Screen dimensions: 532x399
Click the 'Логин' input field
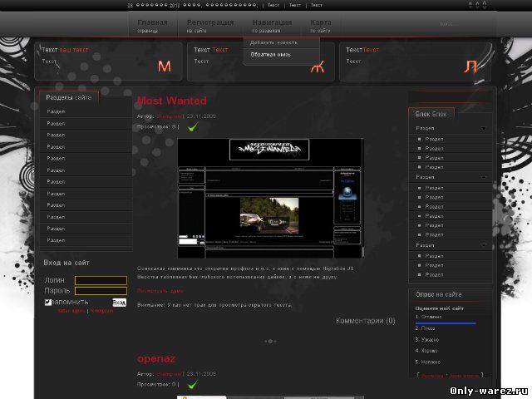[x=101, y=281]
